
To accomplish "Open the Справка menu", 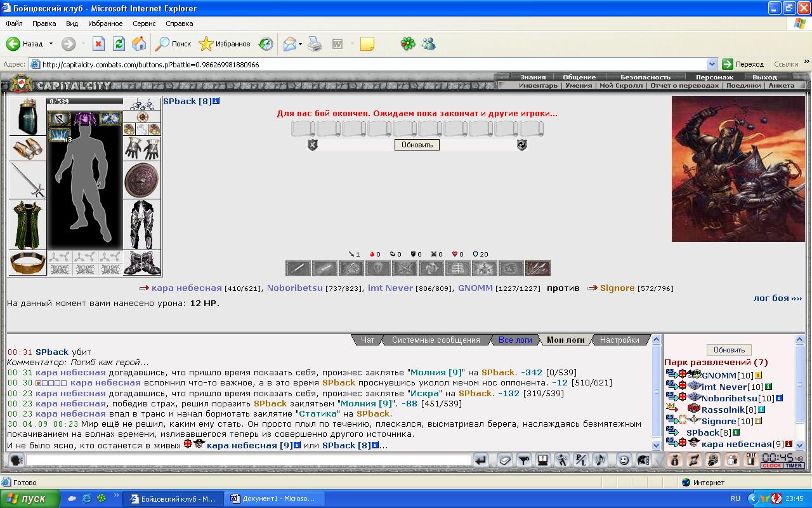I will tap(180, 23).
